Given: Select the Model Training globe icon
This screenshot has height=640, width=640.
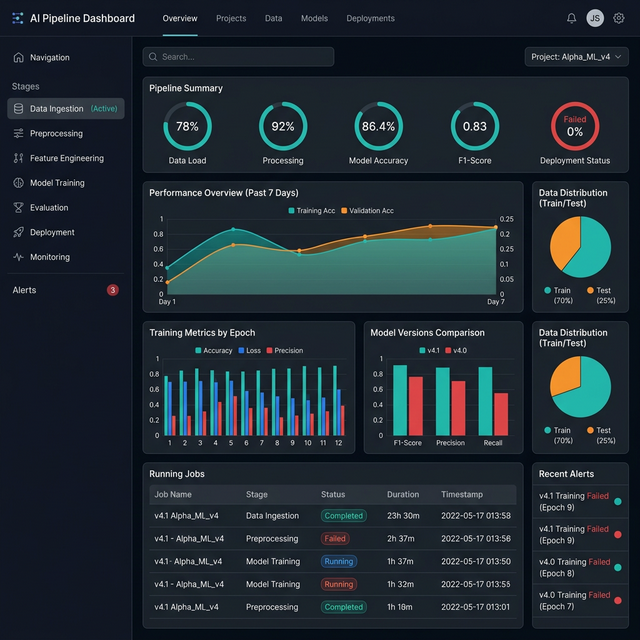Looking at the screenshot, I should pos(19,183).
